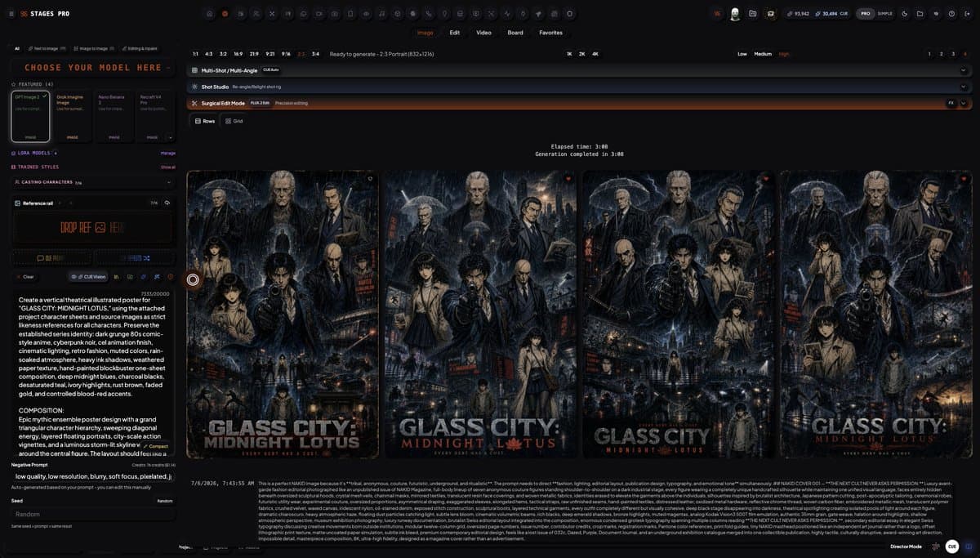Click the orange power icon above prompt box
The height and width of the screenshot is (558, 980).
[x=170, y=277]
